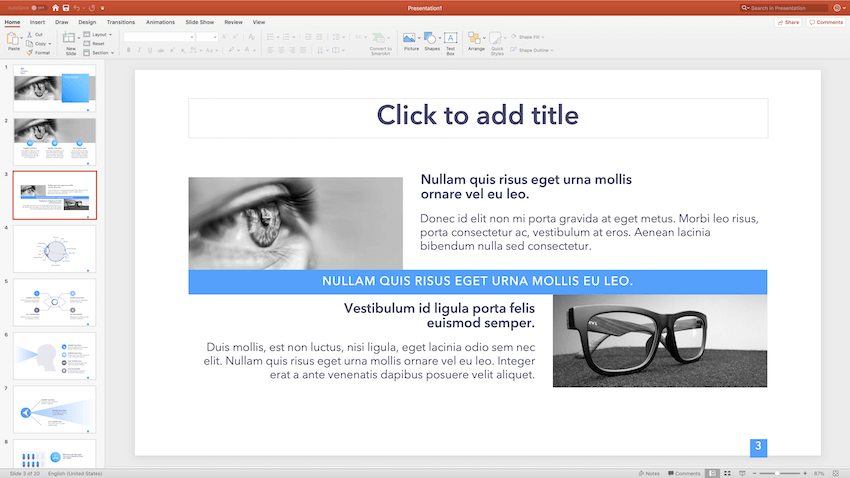Click the 'Click to add title' placeholder

[478, 118]
